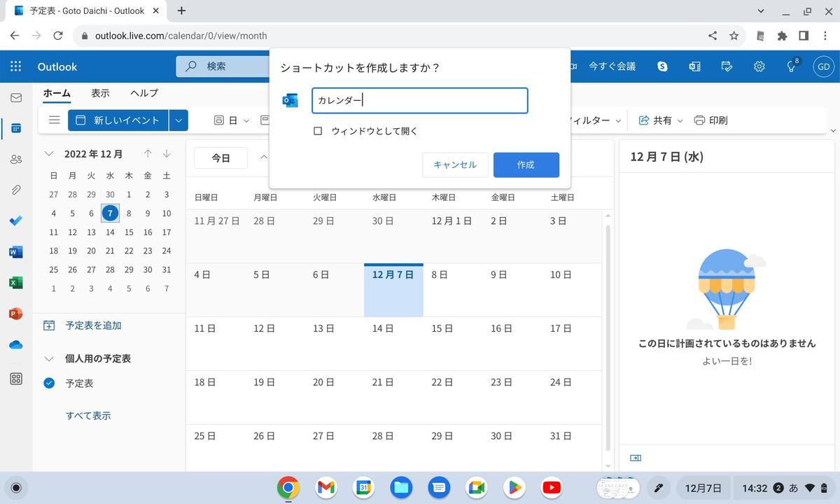Switch to the ヘルプ tab
The height and width of the screenshot is (504, 840).
point(144,93)
